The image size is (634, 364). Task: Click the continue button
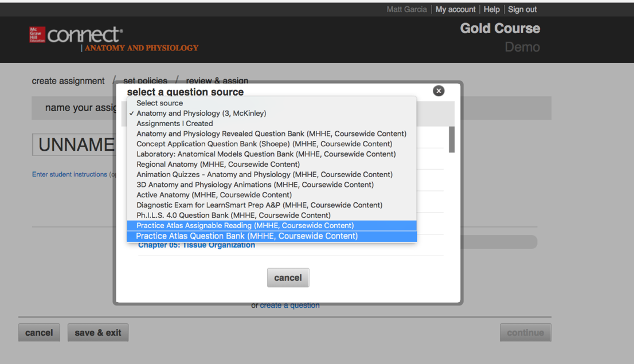(x=525, y=333)
